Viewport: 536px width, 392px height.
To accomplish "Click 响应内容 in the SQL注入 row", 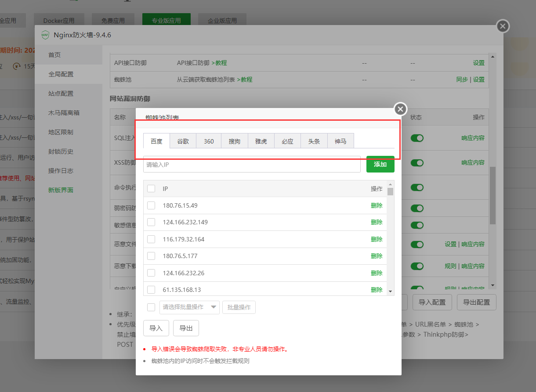I will pos(473,138).
